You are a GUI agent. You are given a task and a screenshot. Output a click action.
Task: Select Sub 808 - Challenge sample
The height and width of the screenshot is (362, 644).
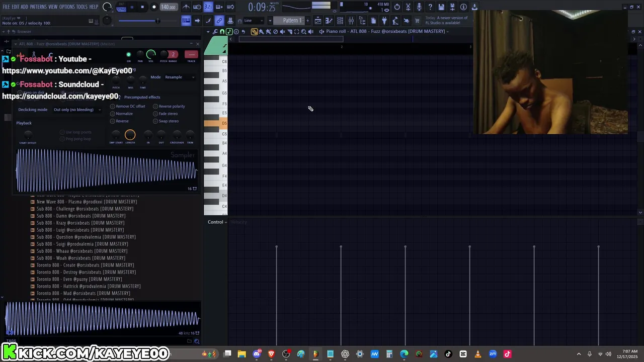85,209
